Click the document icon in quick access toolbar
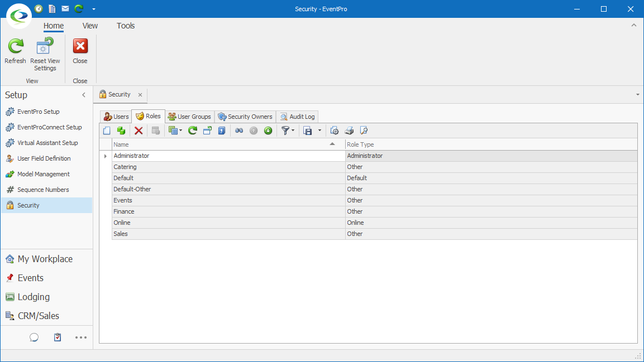The width and height of the screenshot is (644, 362). (52, 8)
